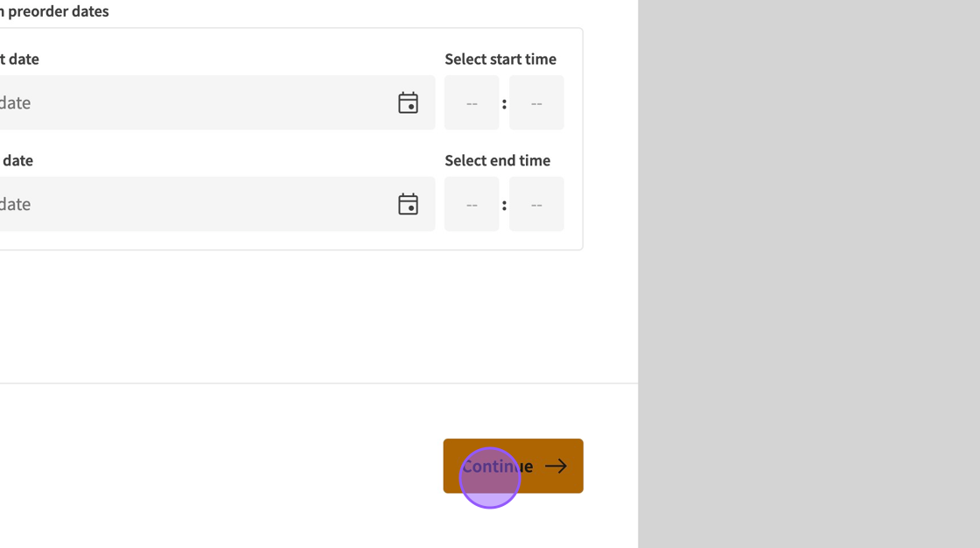The width and height of the screenshot is (980, 548).
Task: Open the start date calendar picker icon
Action: pos(408,103)
